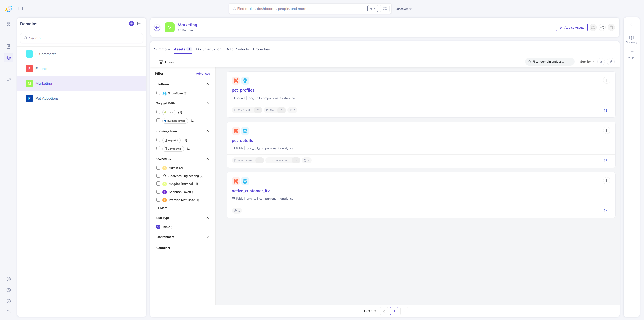
Task: Click the share icon in header
Action: (602, 28)
